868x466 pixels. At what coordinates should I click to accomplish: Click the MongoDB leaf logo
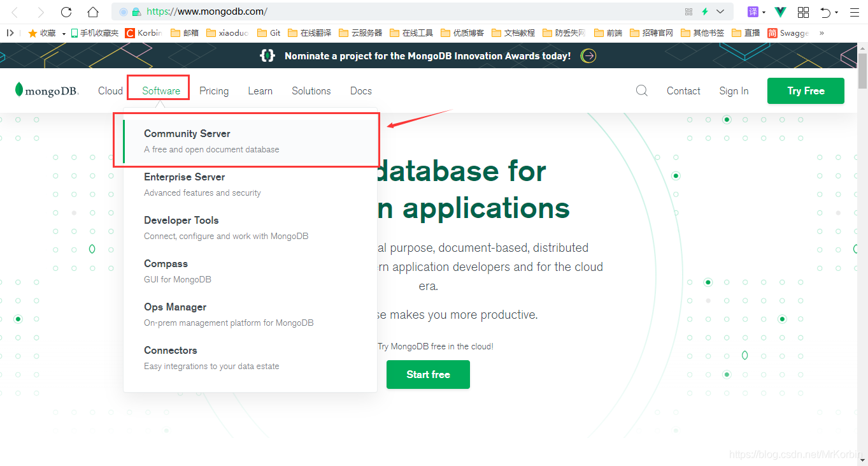(47, 91)
